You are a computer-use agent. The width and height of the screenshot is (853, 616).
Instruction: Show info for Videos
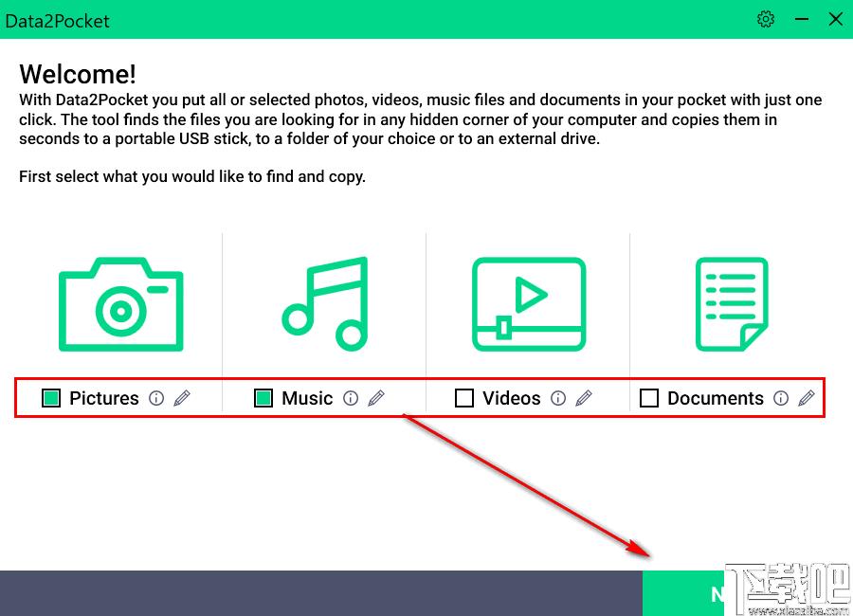(x=558, y=398)
